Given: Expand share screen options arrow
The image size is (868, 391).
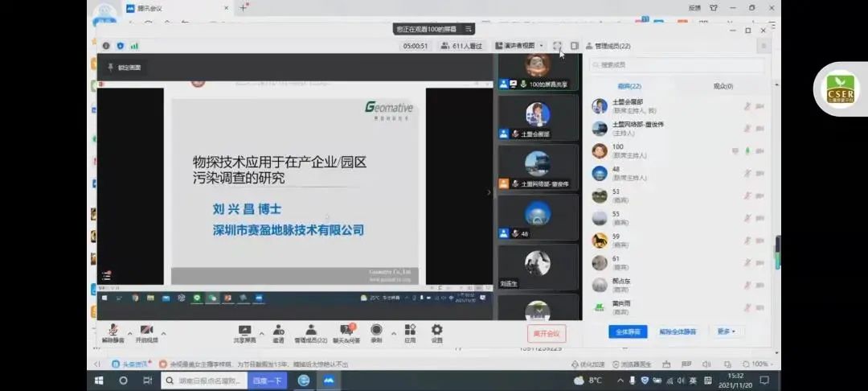Looking at the screenshot, I should (x=261, y=333).
